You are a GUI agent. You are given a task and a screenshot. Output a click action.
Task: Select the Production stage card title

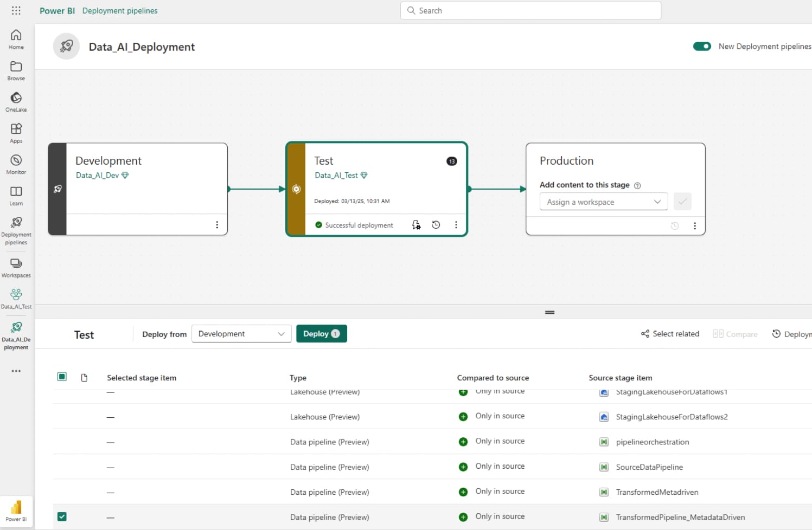click(x=566, y=161)
